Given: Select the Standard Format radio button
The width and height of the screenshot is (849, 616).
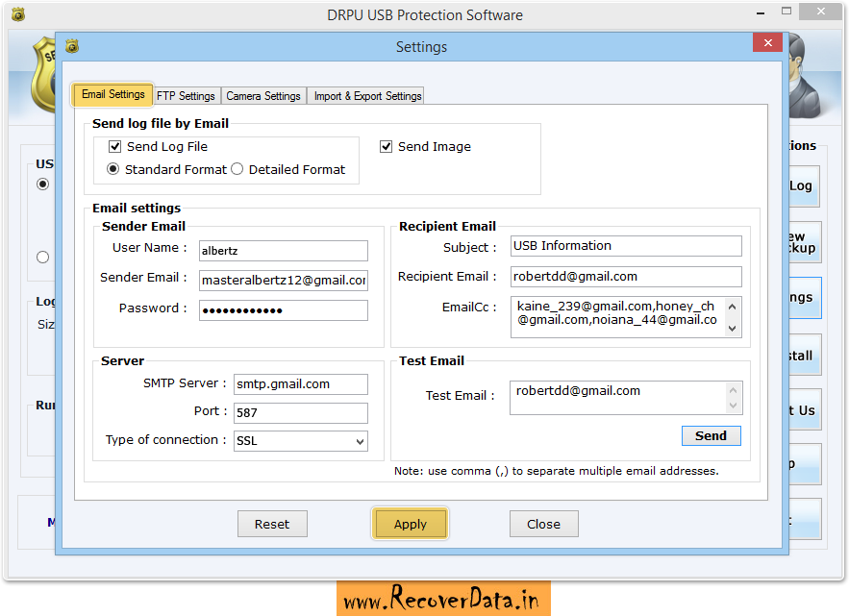Looking at the screenshot, I should tap(112, 169).
